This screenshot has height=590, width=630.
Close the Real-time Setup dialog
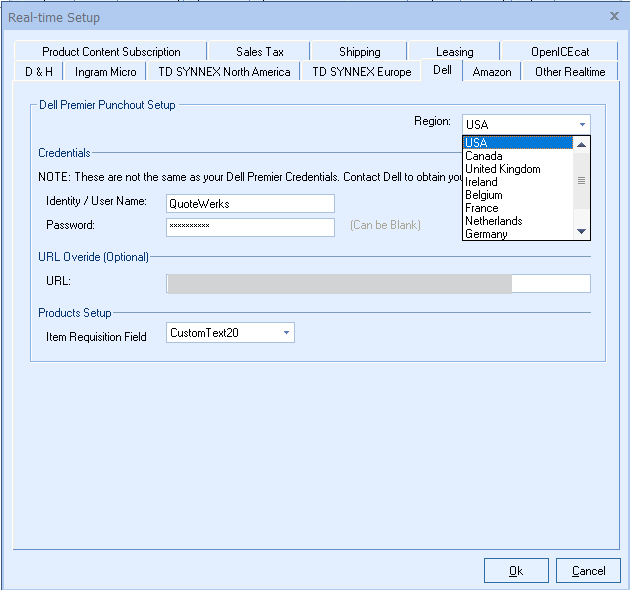(613, 17)
